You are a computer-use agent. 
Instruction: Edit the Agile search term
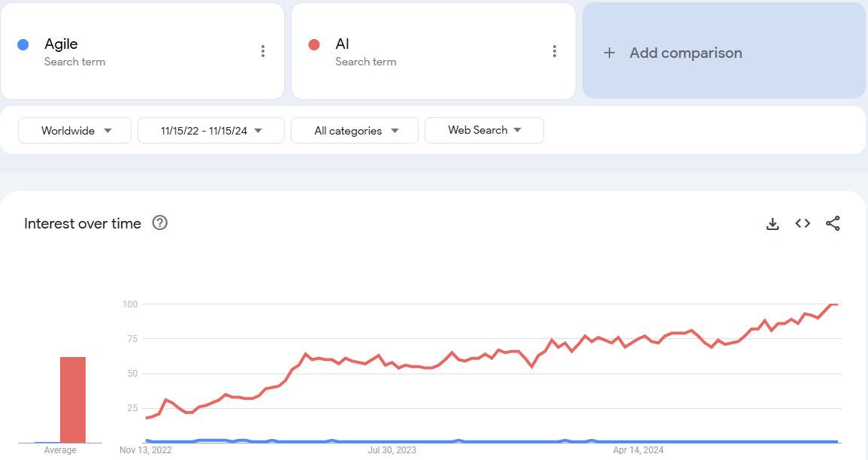pos(61,44)
